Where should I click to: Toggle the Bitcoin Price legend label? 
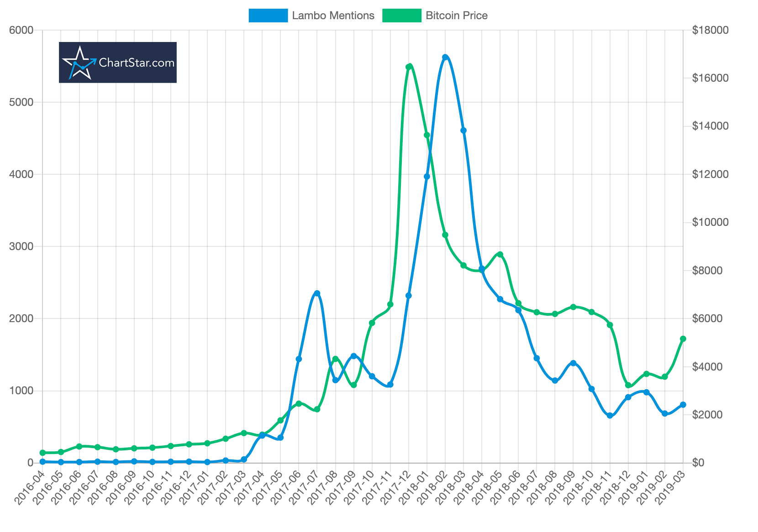pyautogui.click(x=457, y=16)
